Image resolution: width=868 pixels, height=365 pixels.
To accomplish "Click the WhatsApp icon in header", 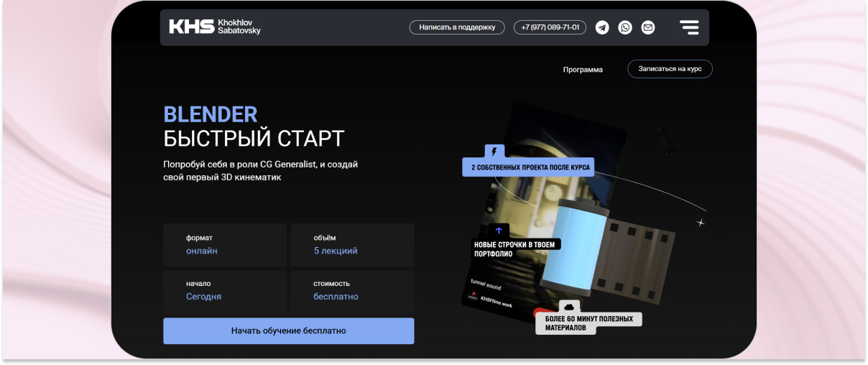I will tap(625, 27).
